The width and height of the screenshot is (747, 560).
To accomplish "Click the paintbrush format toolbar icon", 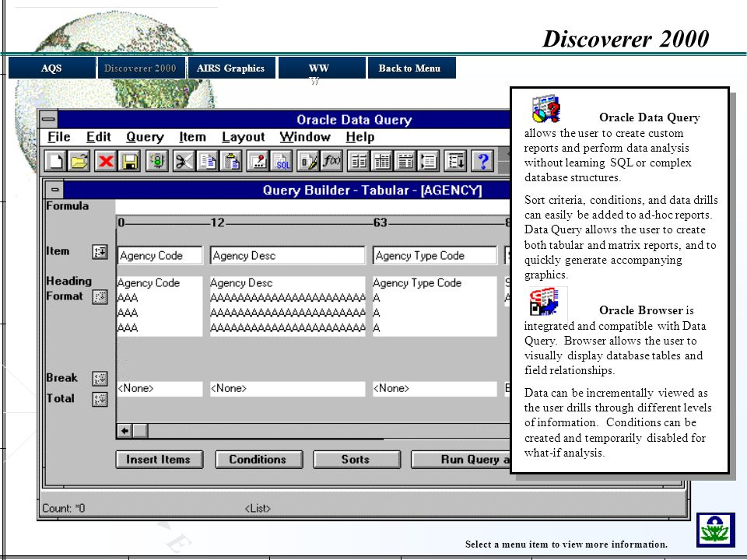I will coord(308,162).
